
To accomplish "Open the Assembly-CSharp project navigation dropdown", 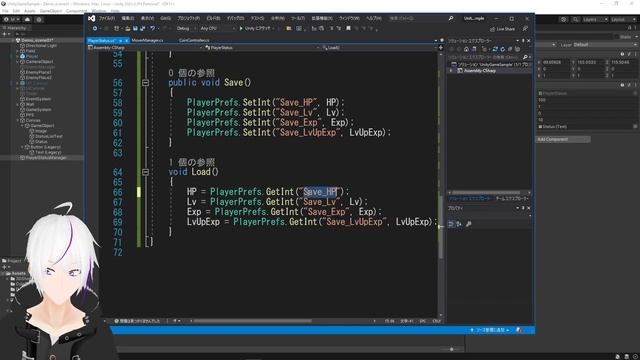I will (146, 48).
